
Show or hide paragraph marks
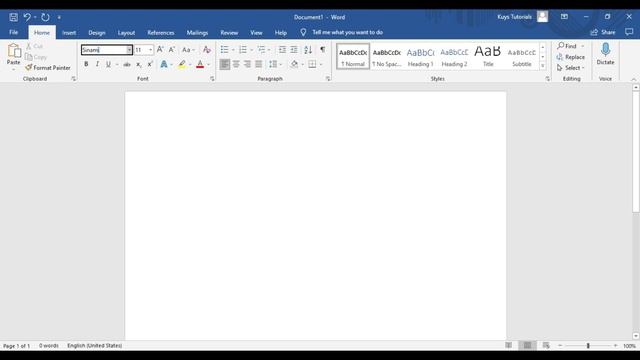322,50
